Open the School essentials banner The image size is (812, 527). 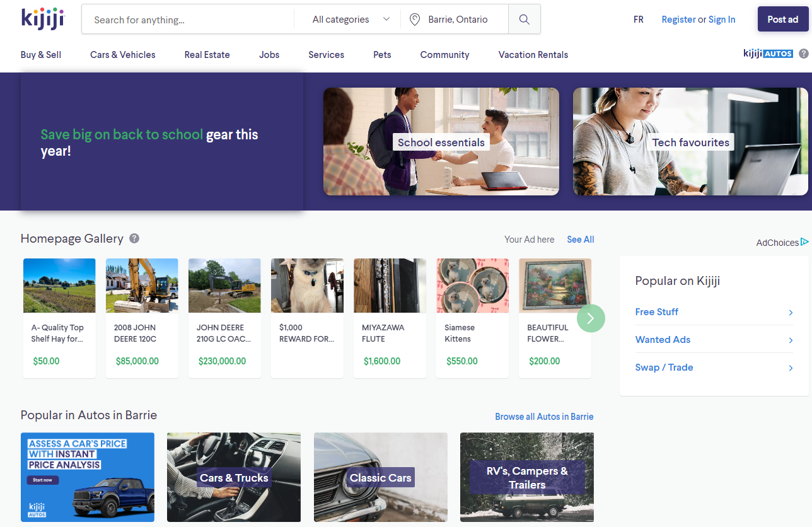pos(441,142)
